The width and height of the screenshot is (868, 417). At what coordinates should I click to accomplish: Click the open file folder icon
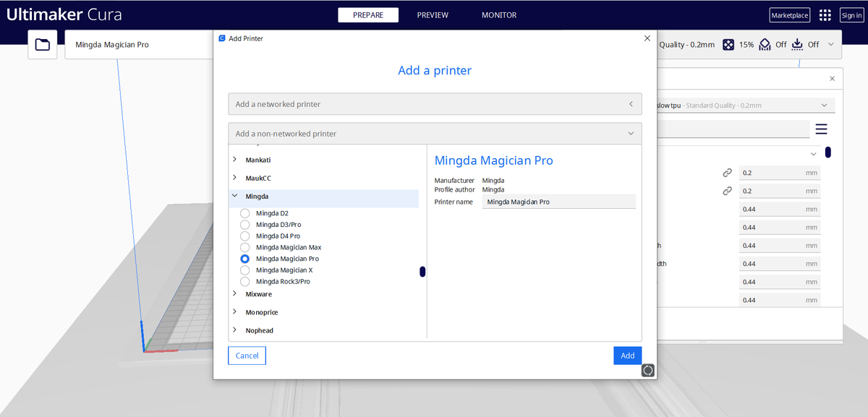click(x=42, y=44)
